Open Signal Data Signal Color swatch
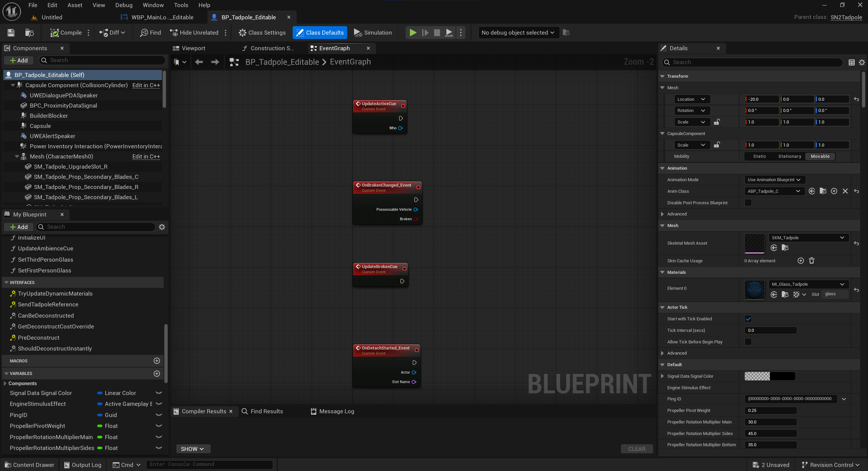The width and height of the screenshot is (868, 471). 770,376
